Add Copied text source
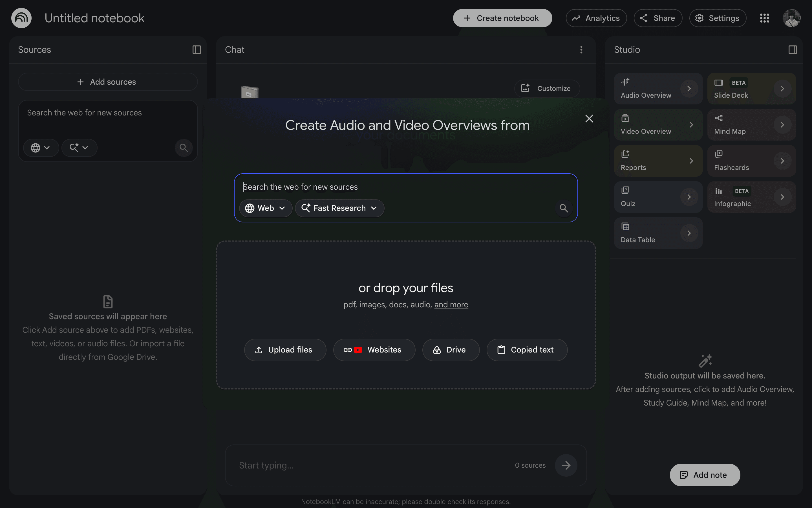The width and height of the screenshot is (812, 508). [527, 350]
